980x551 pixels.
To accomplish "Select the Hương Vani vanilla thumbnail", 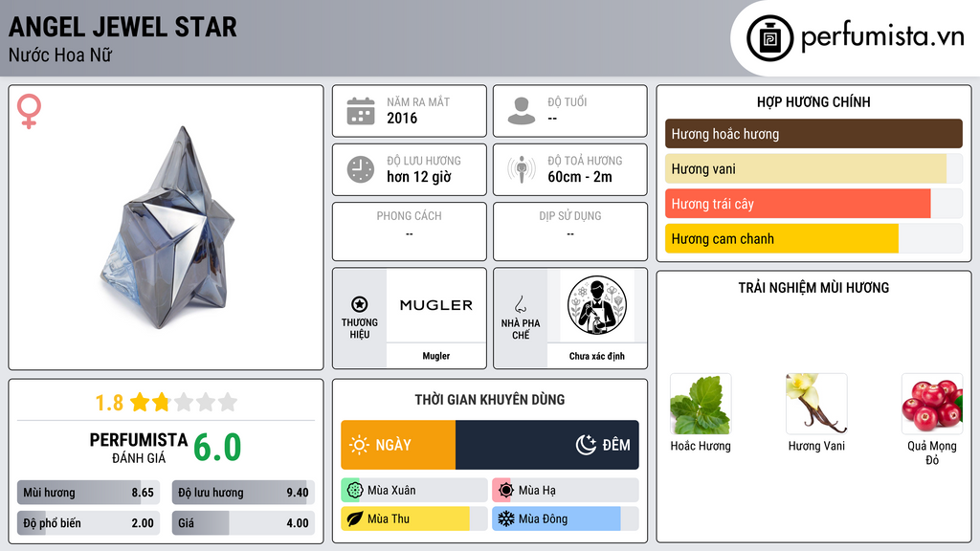I will [x=816, y=405].
